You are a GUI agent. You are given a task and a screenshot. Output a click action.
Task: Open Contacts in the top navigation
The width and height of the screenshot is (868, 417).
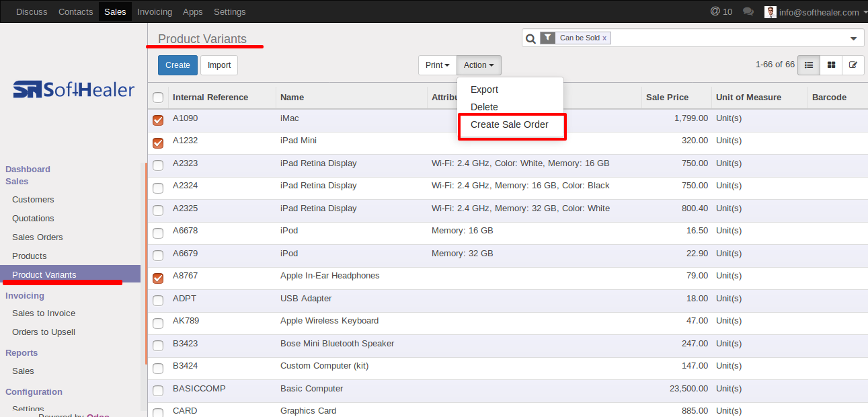[76, 11]
